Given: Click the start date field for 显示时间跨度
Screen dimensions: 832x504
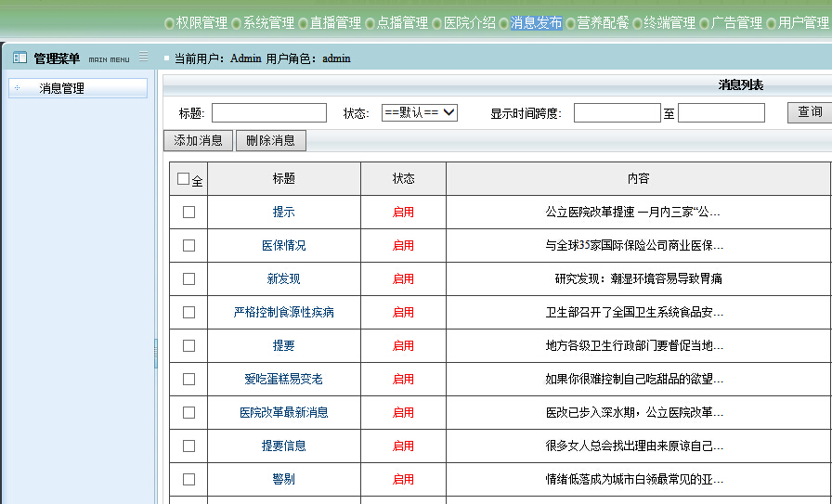Looking at the screenshot, I should [x=617, y=112].
